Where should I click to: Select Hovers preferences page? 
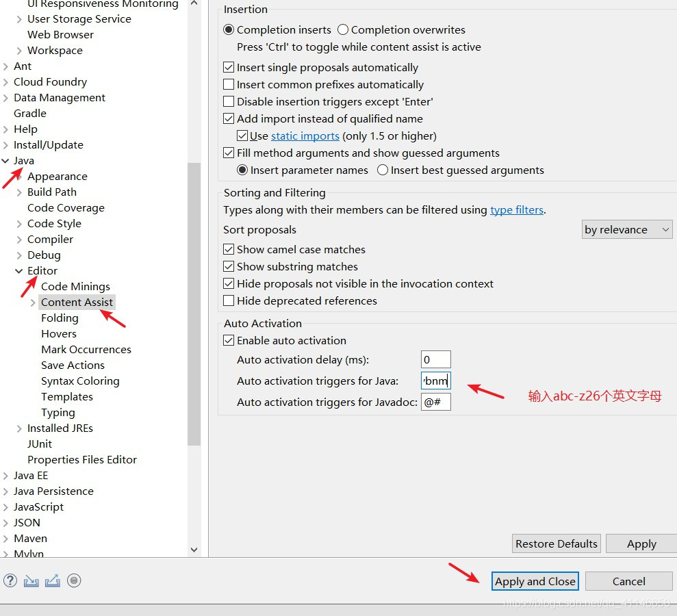[59, 334]
